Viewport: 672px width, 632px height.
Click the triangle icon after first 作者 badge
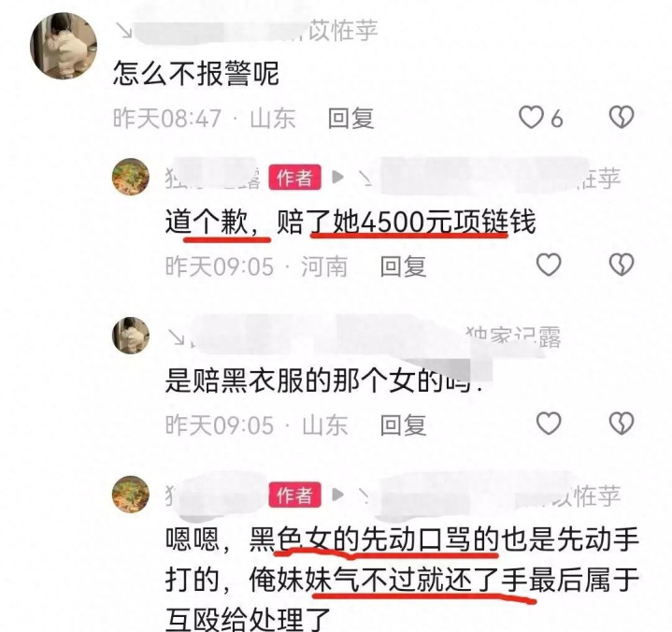(338, 177)
